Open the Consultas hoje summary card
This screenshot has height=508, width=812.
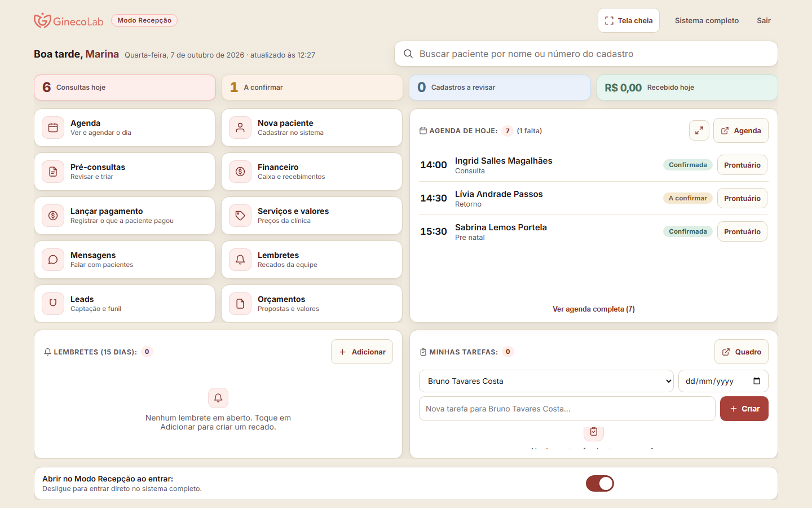[125, 87]
